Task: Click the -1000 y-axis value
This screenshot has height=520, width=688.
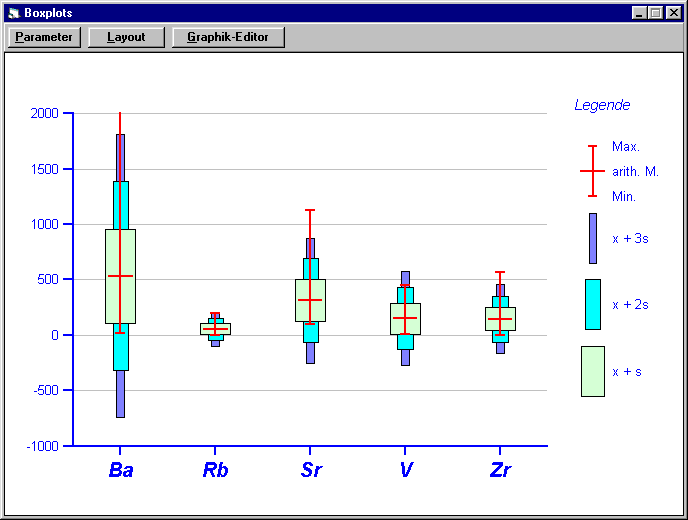Action: (43, 446)
